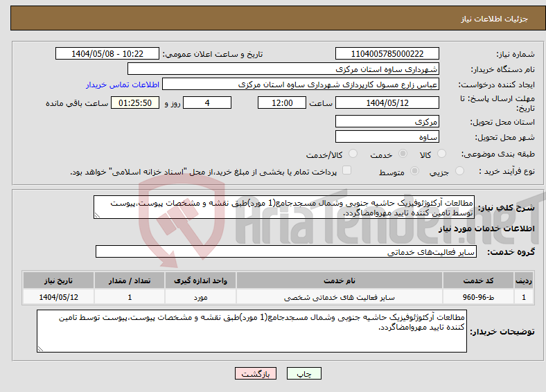Click the remaining time field 01:25:50
The height and width of the screenshot is (392, 546).
pos(135,103)
